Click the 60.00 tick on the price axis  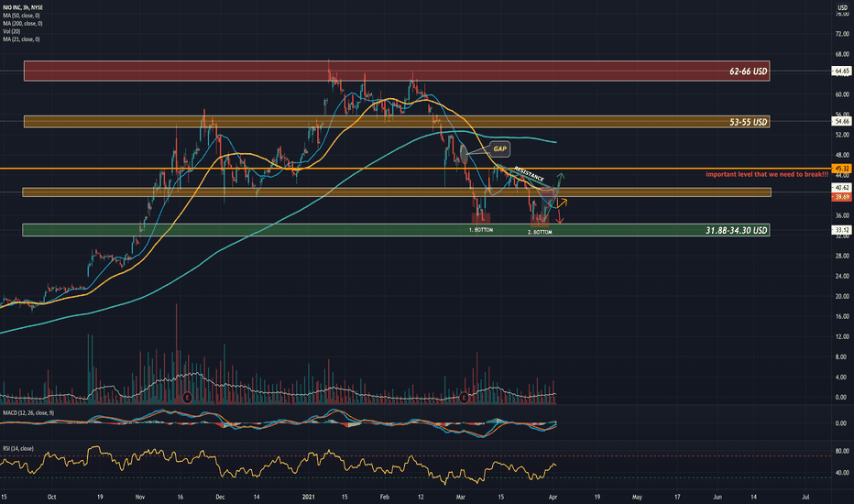tap(841, 94)
